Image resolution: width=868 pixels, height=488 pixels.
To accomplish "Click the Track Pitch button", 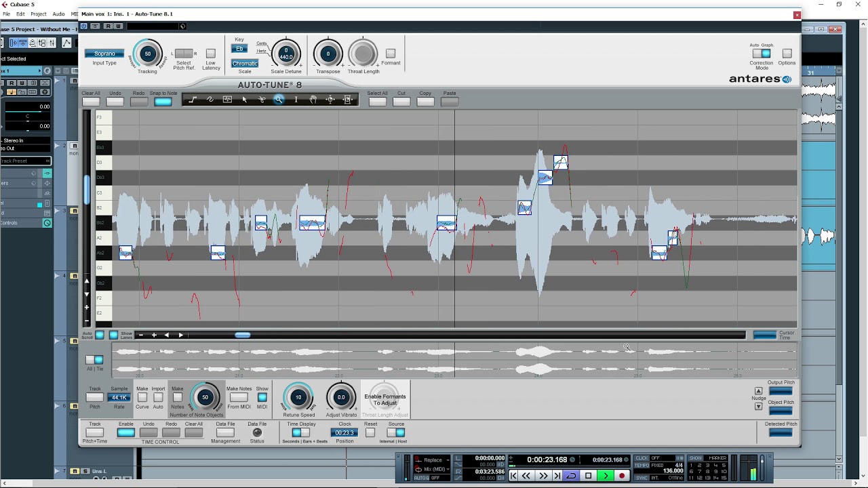I will [x=95, y=397].
